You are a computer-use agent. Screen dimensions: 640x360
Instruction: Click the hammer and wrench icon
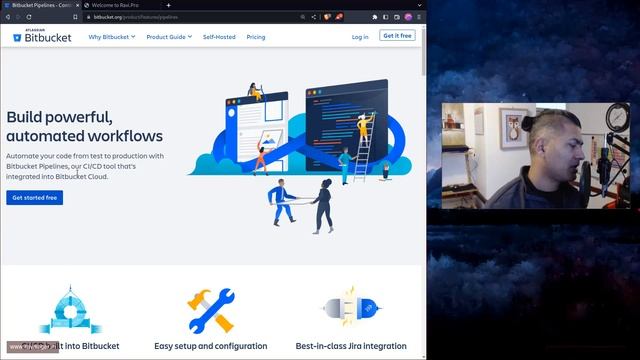[211, 311]
